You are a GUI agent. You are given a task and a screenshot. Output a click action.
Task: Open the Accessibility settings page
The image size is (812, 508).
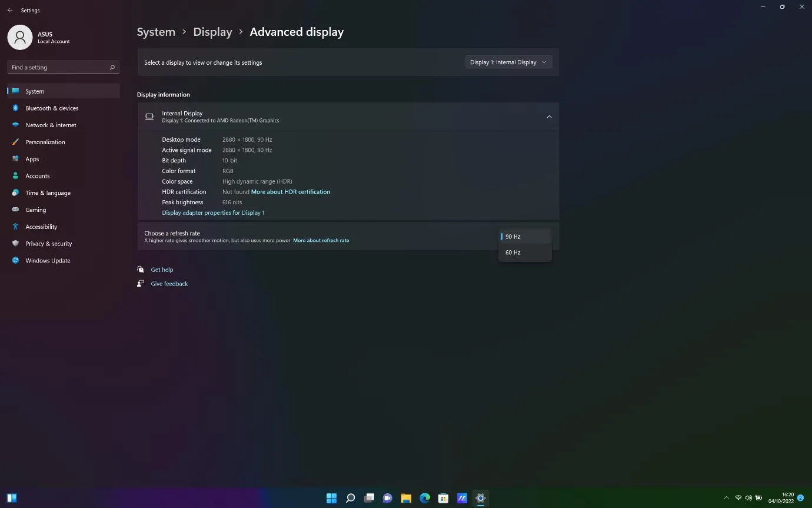[41, 227]
